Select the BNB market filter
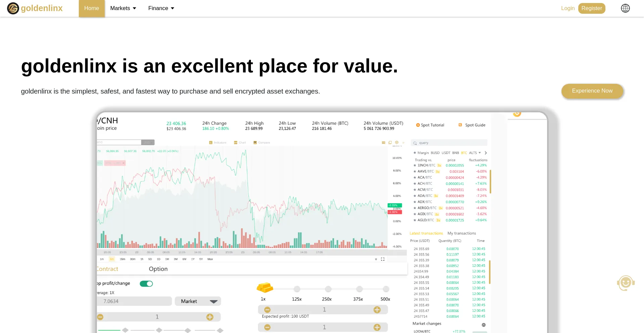This screenshot has width=644, height=333. 456,153
